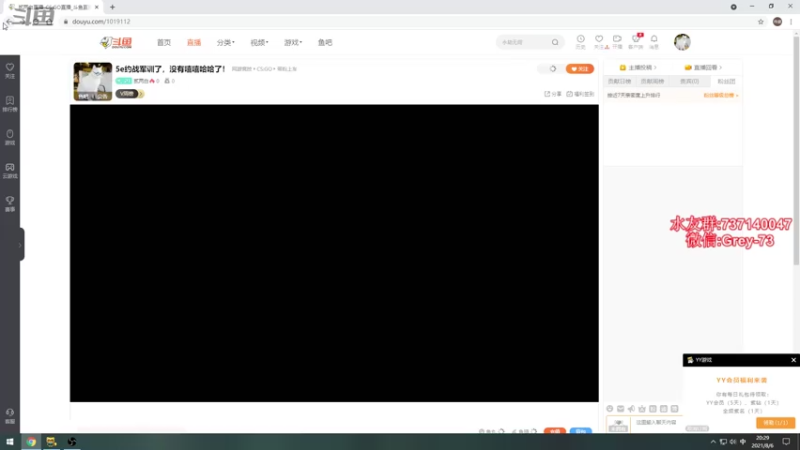Viewport: 800px width, 450px height.
Task: Click the streamer cat avatar thumbnail
Action: 93,81
